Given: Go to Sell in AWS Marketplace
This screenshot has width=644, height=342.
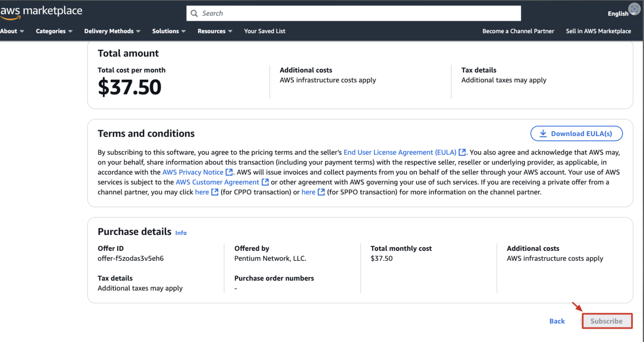Looking at the screenshot, I should point(598,31).
